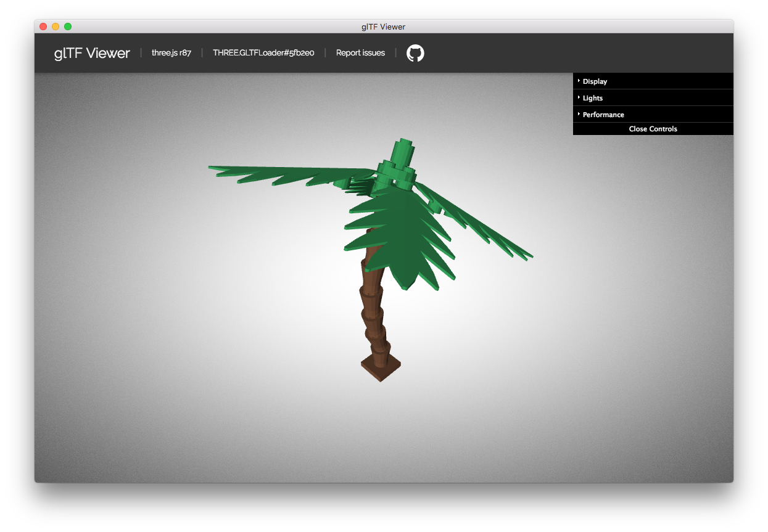Click the glTF Viewer logo text in the header
This screenshot has height=532, width=768.
pyautogui.click(x=91, y=53)
